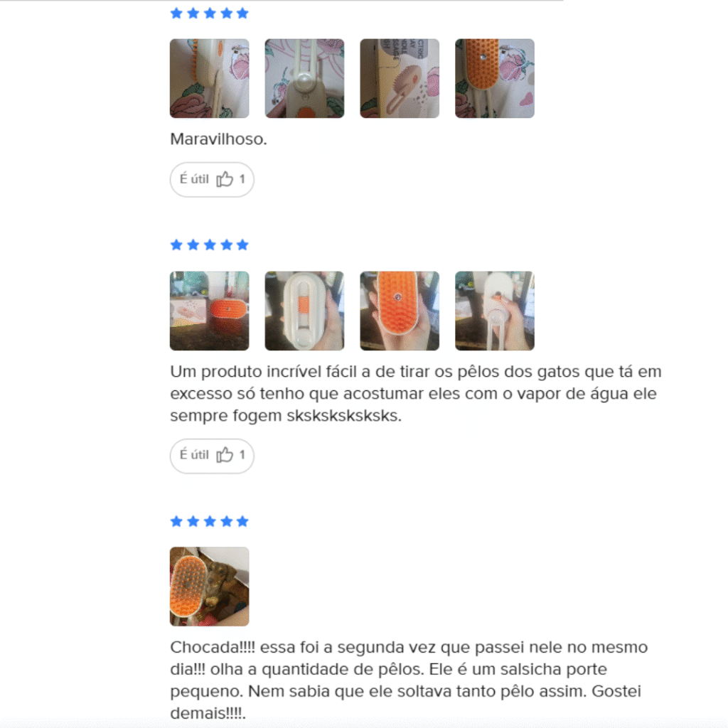
Task: Click the helpful count on the first review
Action: tap(242, 179)
